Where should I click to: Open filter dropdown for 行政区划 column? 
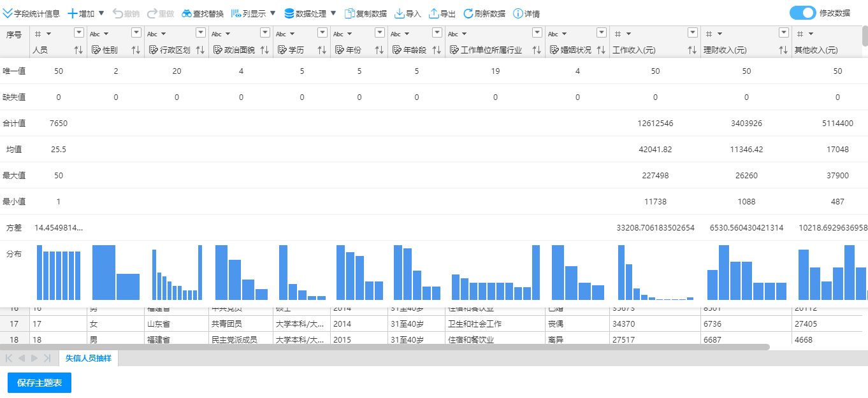point(201,33)
